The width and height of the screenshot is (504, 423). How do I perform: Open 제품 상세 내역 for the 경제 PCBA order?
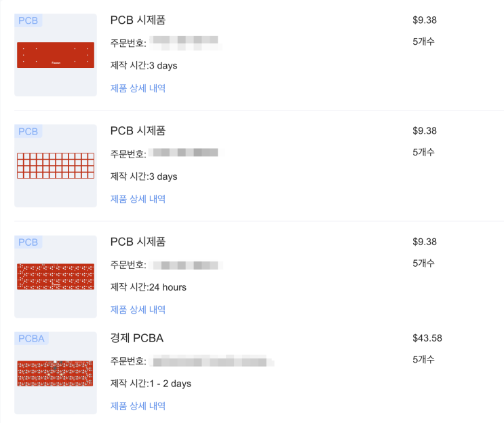pos(138,406)
